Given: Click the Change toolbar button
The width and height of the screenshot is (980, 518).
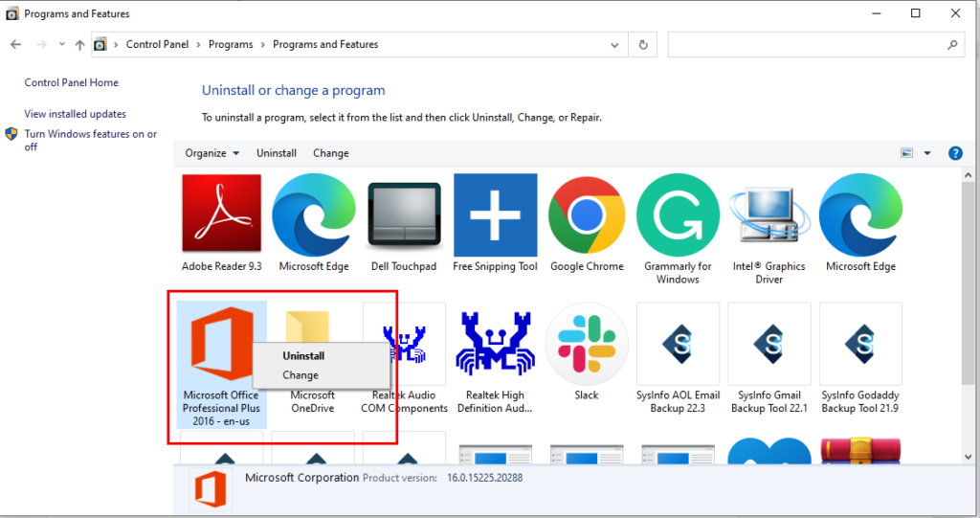Looking at the screenshot, I should [330, 153].
